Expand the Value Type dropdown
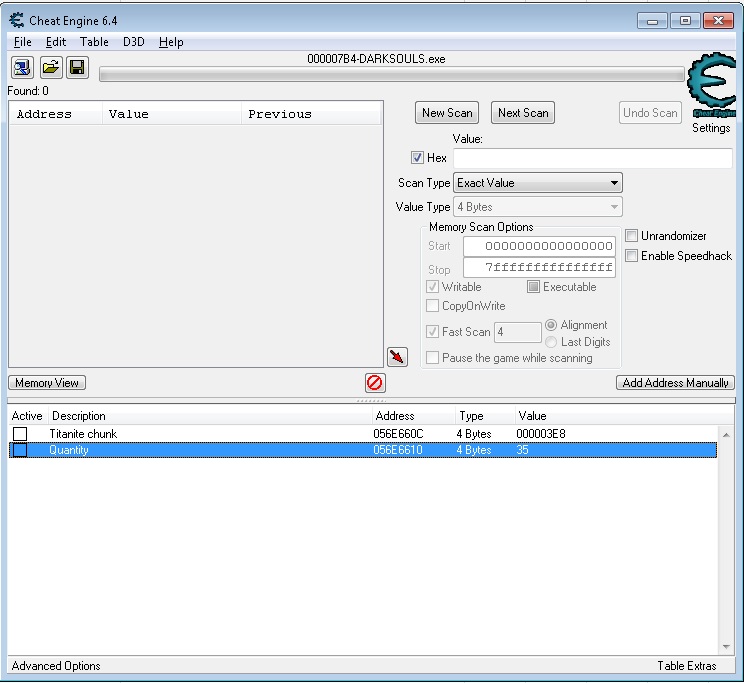 pos(538,207)
